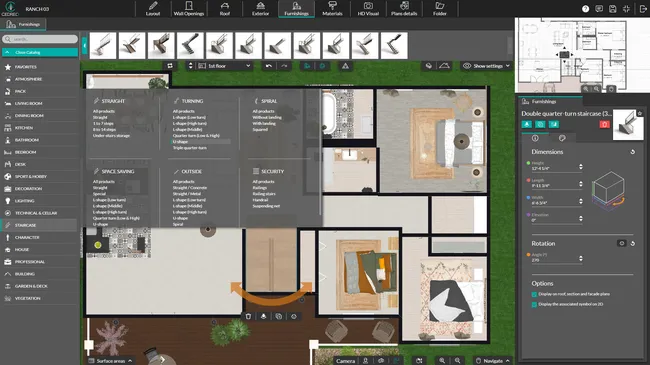Image resolution: width=650 pixels, height=365 pixels.
Task: Switch to the palette materials tab in properties
Action: coord(562,138)
